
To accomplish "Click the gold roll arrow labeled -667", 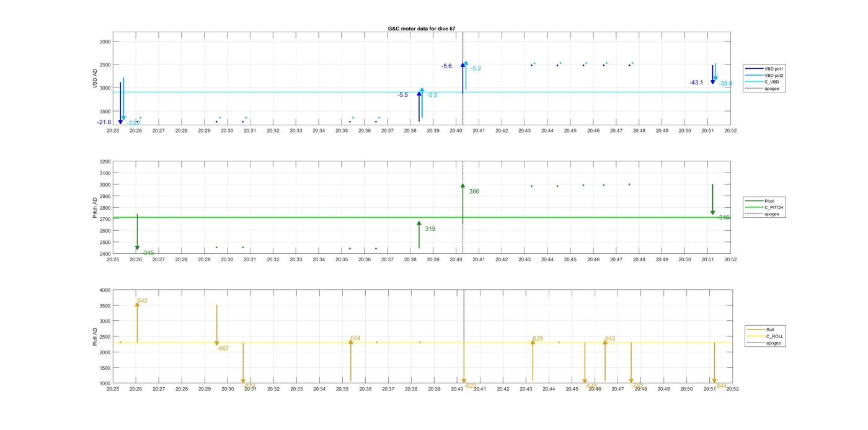I will (x=216, y=325).
